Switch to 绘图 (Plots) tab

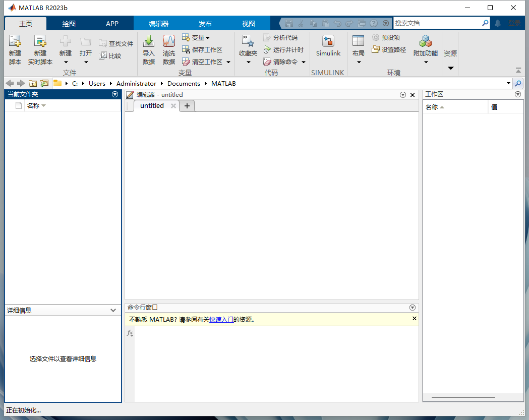point(69,24)
